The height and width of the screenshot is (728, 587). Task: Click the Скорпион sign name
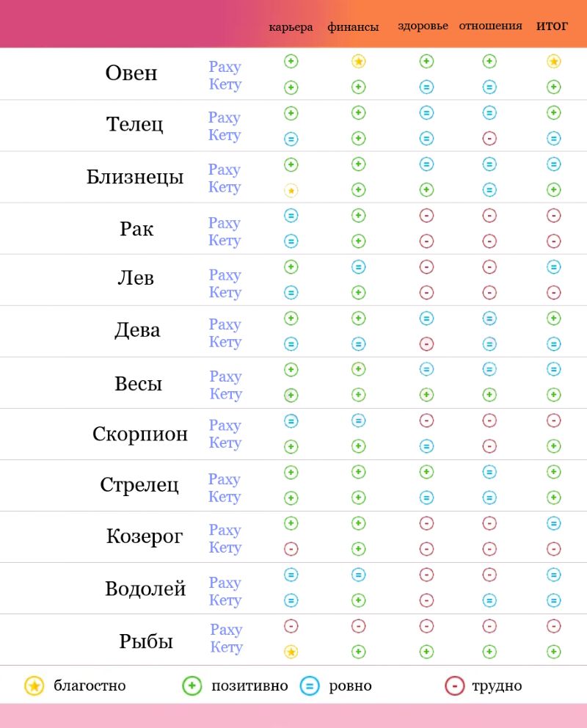pos(140,434)
